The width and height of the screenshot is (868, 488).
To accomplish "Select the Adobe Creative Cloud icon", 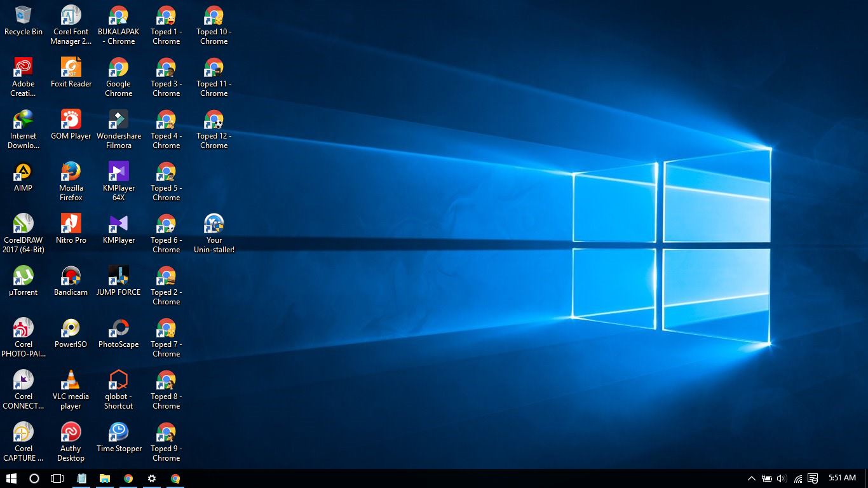I will [24, 78].
